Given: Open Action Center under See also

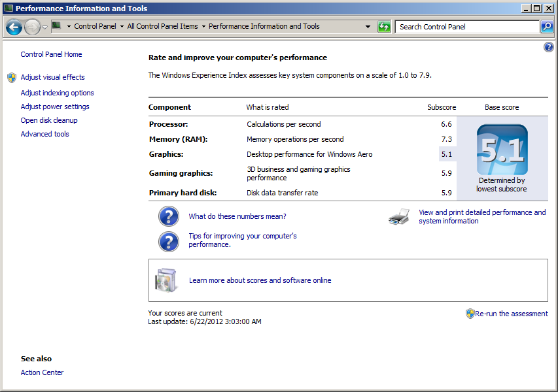Looking at the screenshot, I should click(x=42, y=372).
